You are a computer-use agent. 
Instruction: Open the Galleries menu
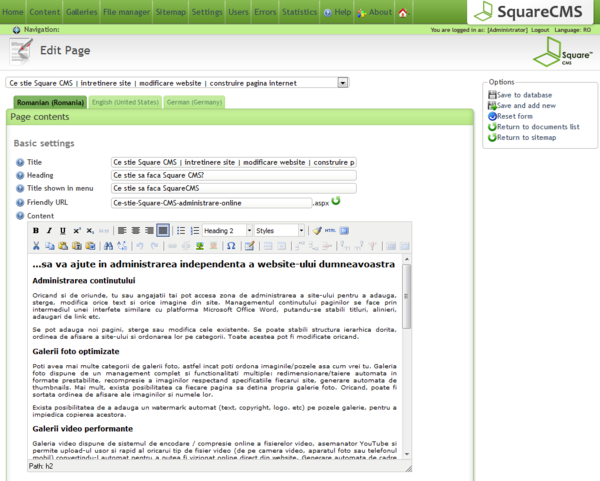click(82, 13)
